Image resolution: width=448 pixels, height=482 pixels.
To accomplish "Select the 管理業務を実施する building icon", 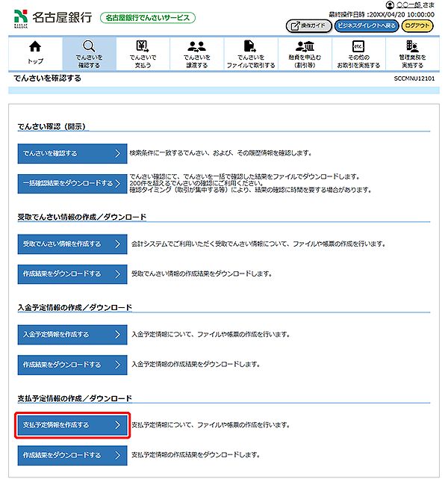I will 411,47.
